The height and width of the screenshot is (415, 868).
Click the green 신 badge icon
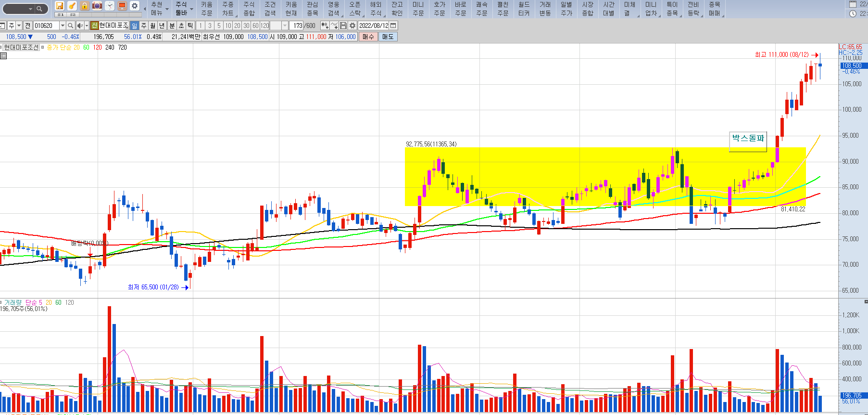pos(94,26)
